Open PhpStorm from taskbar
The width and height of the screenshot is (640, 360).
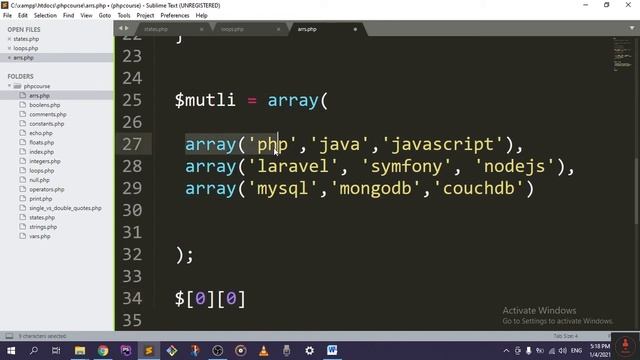coord(126,351)
